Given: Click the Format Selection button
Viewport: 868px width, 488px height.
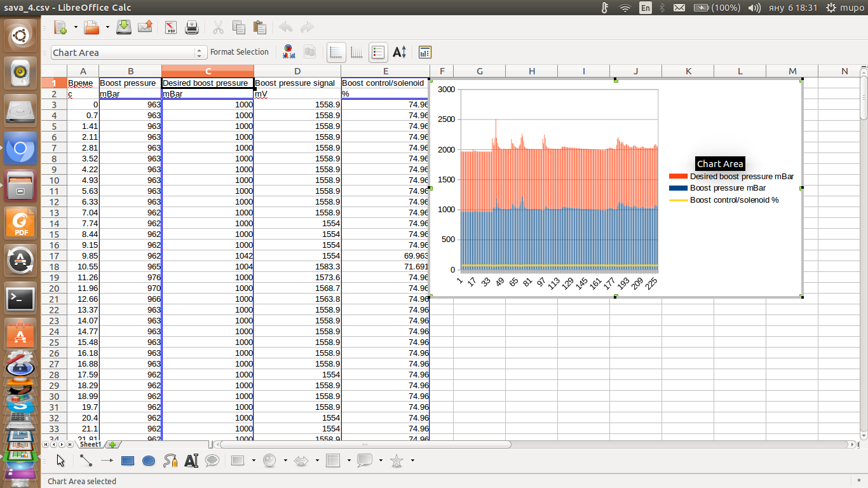Looking at the screenshot, I should [x=239, y=52].
